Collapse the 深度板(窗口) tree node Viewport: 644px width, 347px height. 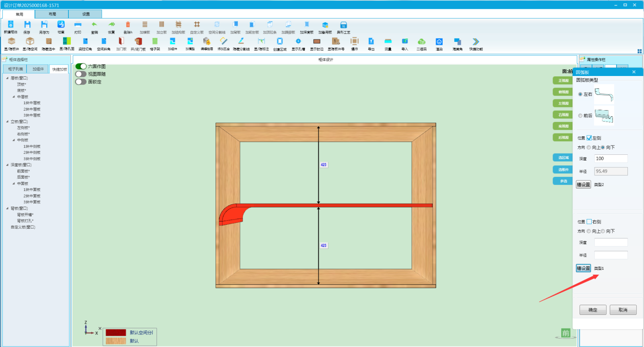tap(7, 165)
